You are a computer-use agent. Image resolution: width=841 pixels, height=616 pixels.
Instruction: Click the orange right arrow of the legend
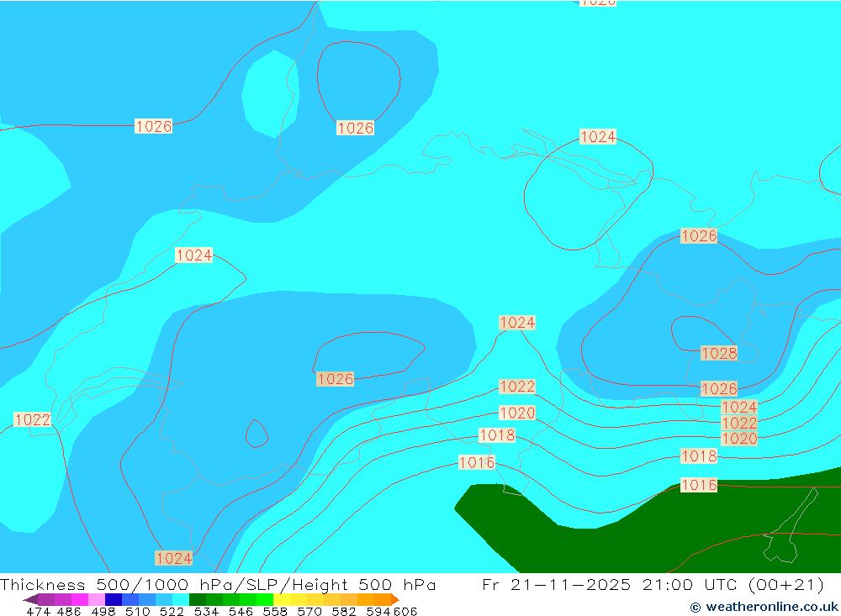[x=394, y=599]
